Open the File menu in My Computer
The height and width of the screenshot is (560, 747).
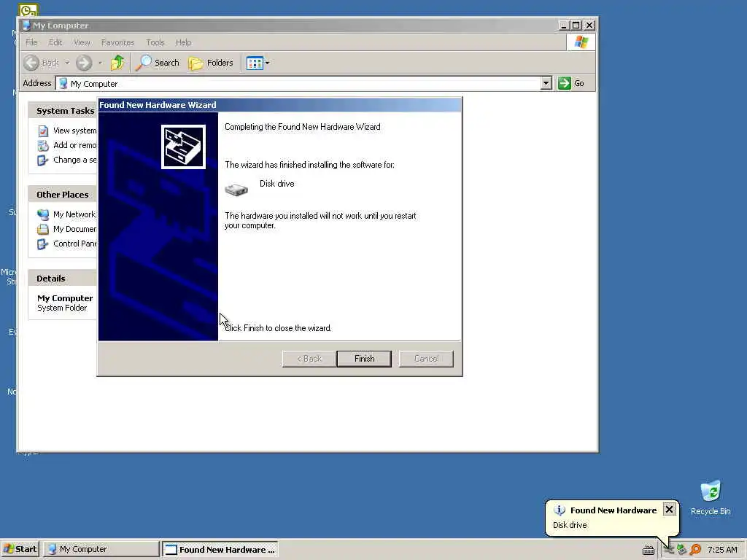tap(31, 42)
